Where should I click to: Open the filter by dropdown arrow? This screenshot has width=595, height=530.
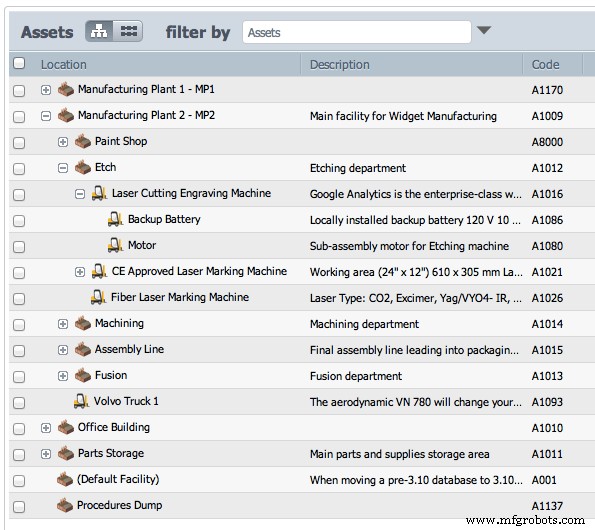[x=484, y=30]
